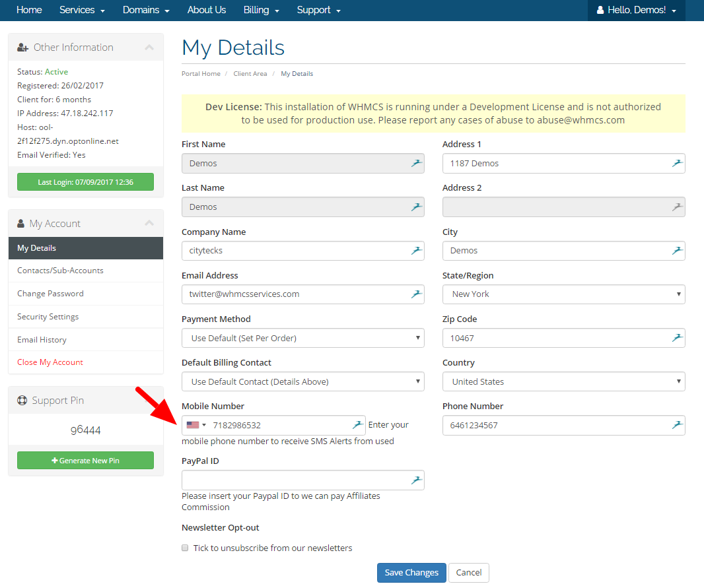
Task: Click the Other Information user-plus icon
Action: (x=22, y=47)
